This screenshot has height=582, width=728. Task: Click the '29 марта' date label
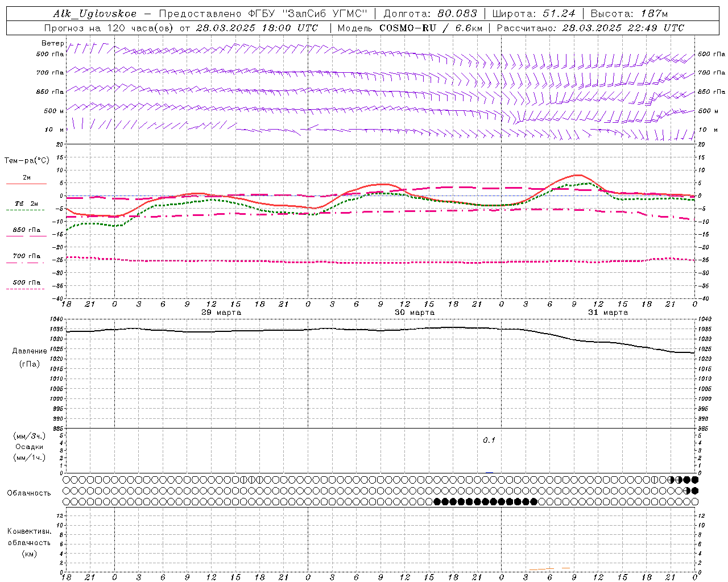[221, 313]
